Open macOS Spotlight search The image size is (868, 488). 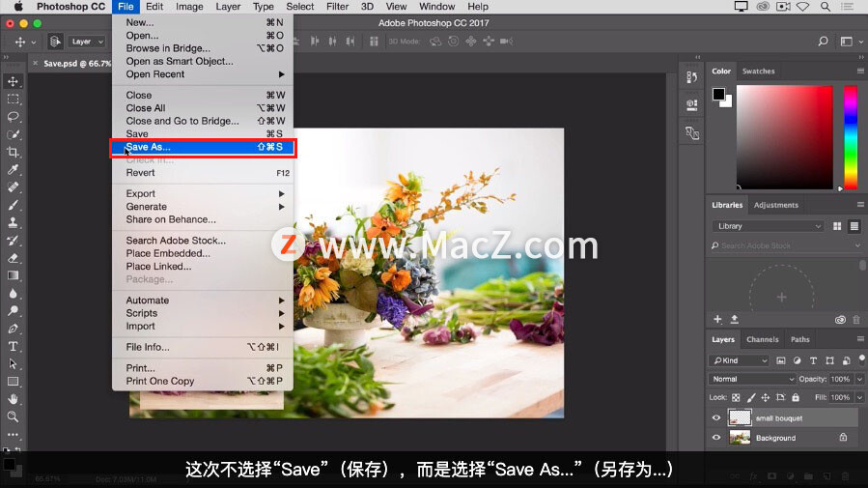(826, 7)
